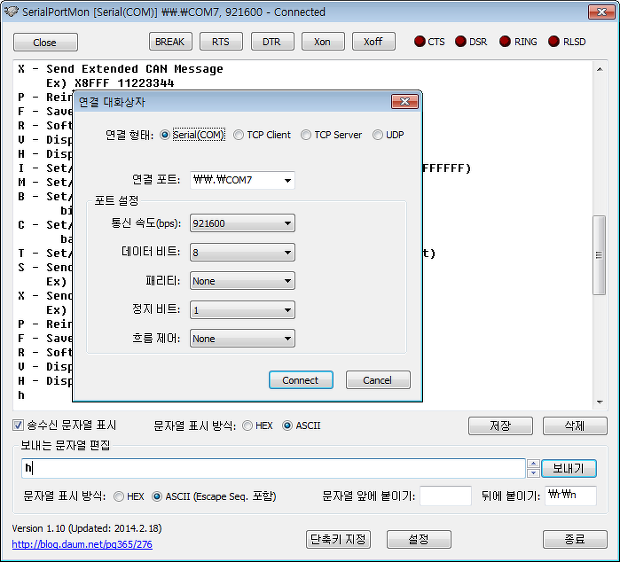Click the Version 1.10 text
The width and height of the screenshot is (620, 562).
(x=87, y=528)
